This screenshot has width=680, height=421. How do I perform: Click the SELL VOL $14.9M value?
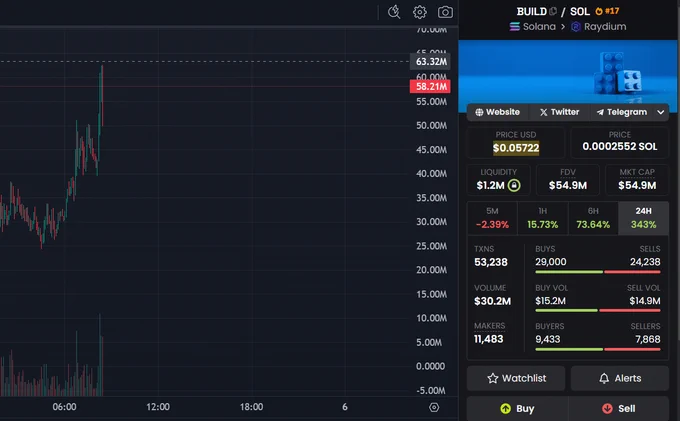click(x=645, y=301)
